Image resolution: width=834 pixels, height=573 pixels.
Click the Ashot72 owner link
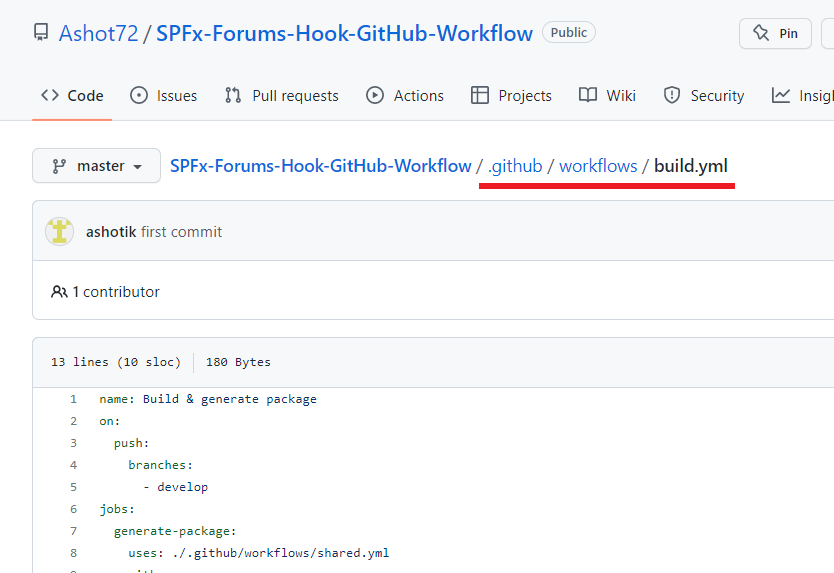(x=99, y=33)
